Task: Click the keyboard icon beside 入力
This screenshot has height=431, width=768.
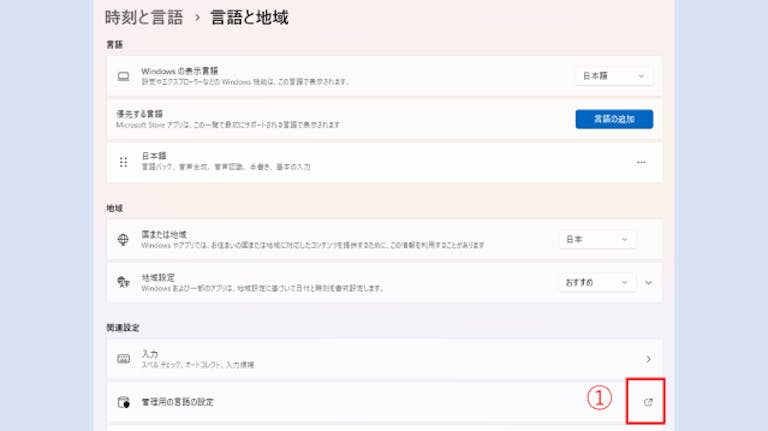Action: 123,359
